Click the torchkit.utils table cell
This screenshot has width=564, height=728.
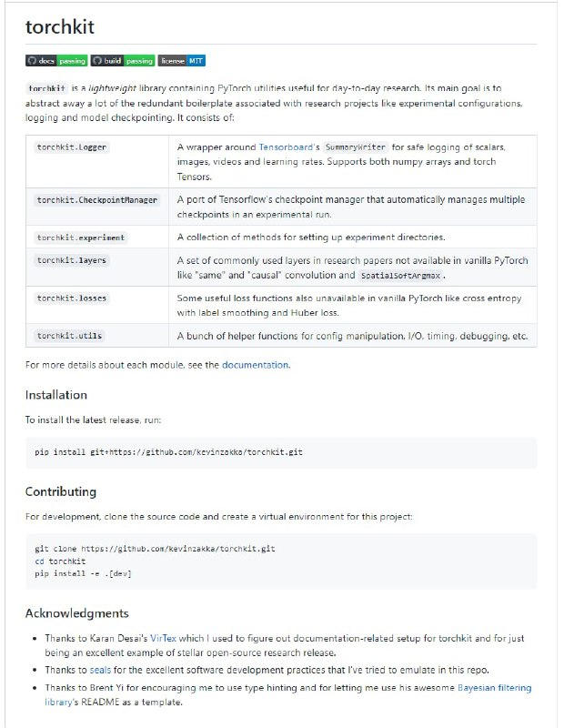tap(70, 336)
